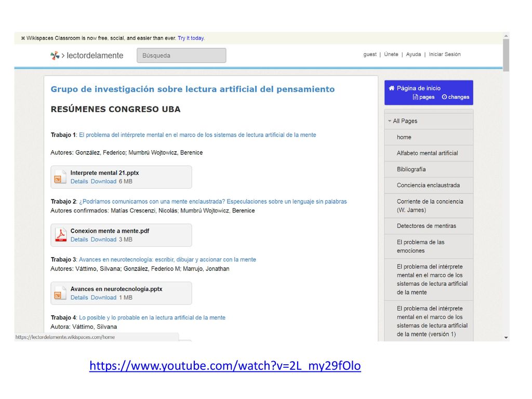Click the Wikispaces logo icon beside lectordelamente

(x=55, y=55)
